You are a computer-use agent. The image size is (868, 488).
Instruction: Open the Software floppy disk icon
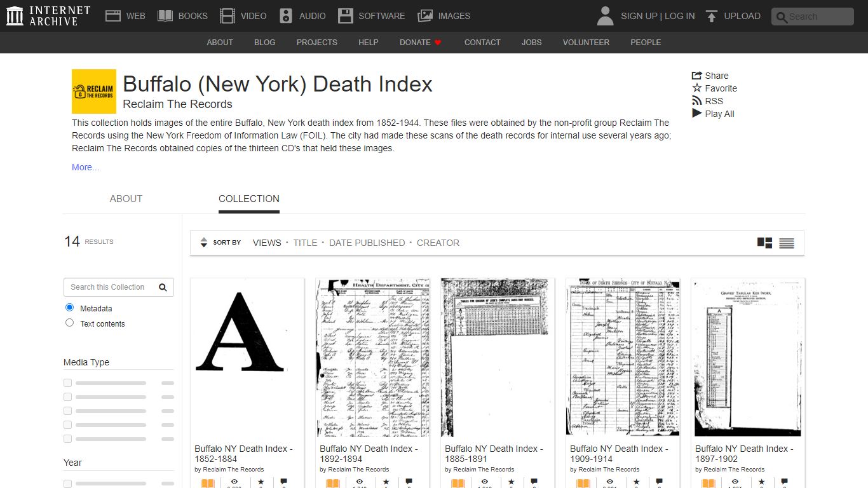coord(345,16)
